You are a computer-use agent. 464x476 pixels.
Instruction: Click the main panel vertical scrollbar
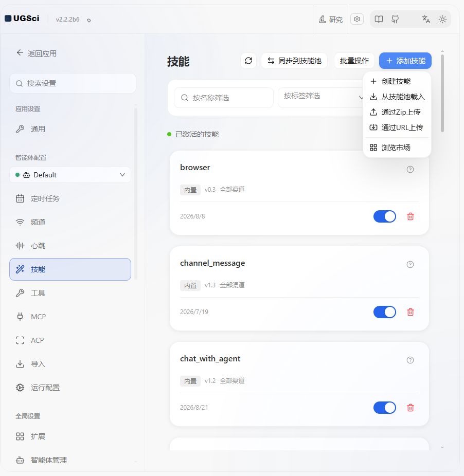click(442, 93)
